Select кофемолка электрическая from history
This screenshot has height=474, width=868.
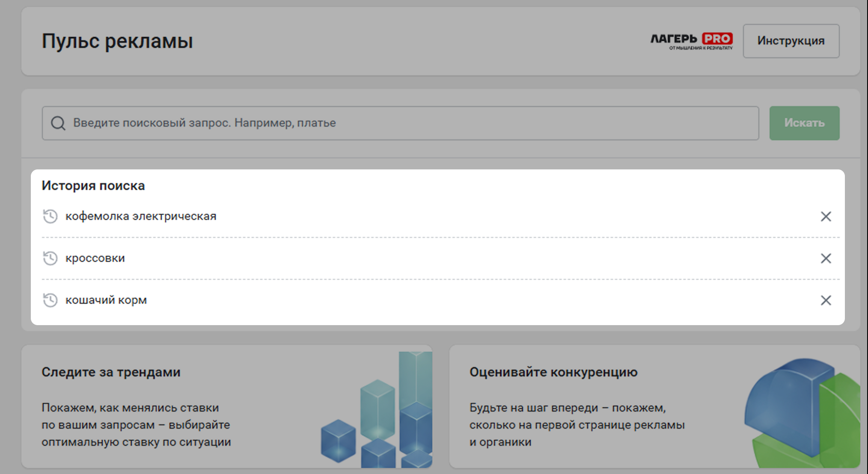coord(141,216)
